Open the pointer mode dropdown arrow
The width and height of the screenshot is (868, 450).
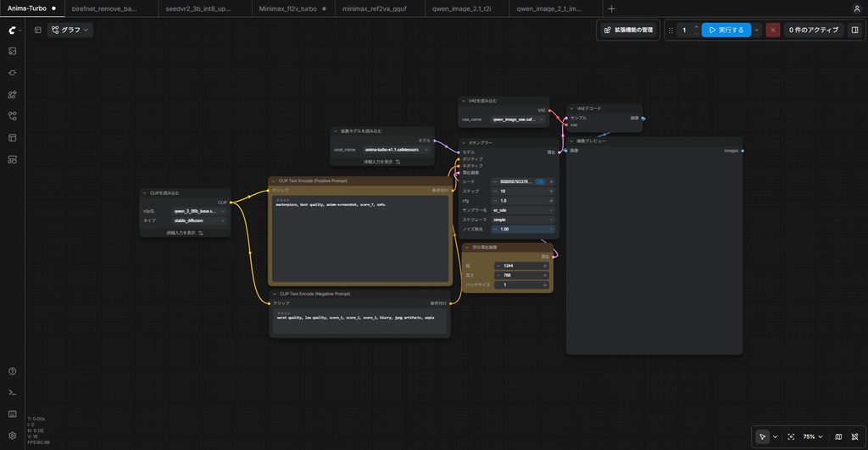[775, 436]
